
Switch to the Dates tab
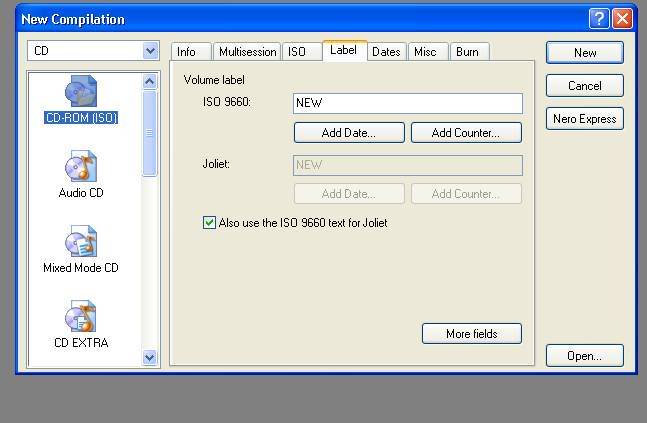[386, 52]
